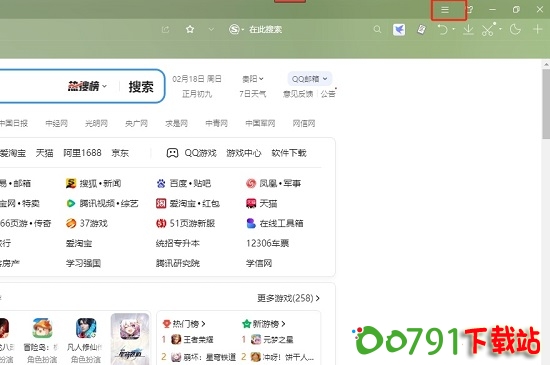Click the ticket coupon toolbar icon
The height and width of the screenshot is (365, 550).
422,29
